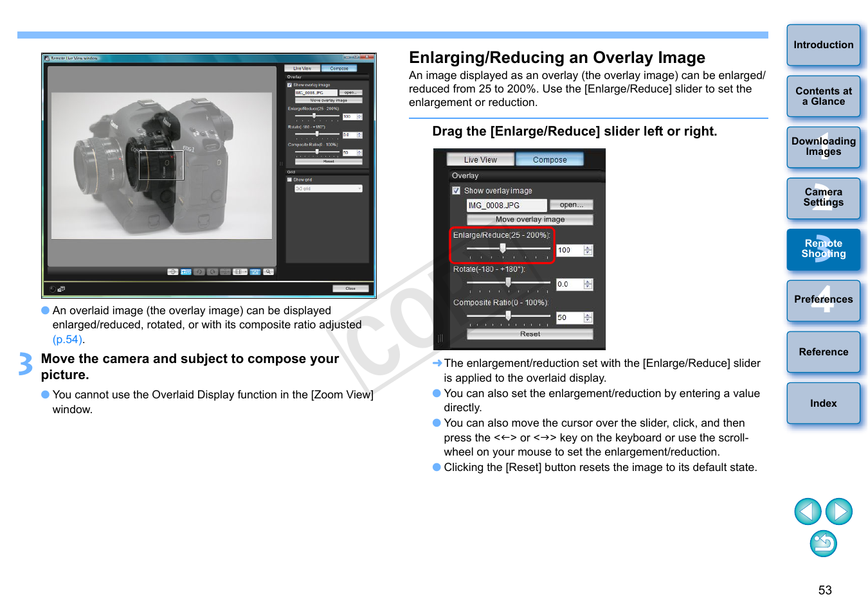
Task: Click Rotate slider thumb in enlarged panel
Action: 509,282
